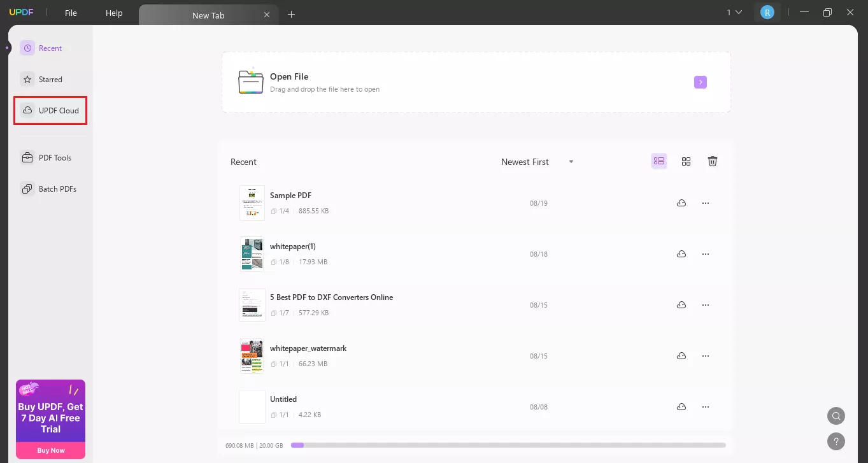Open the whitepaper_watermark thumbnail
This screenshot has height=463, width=868.
(x=252, y=356)
